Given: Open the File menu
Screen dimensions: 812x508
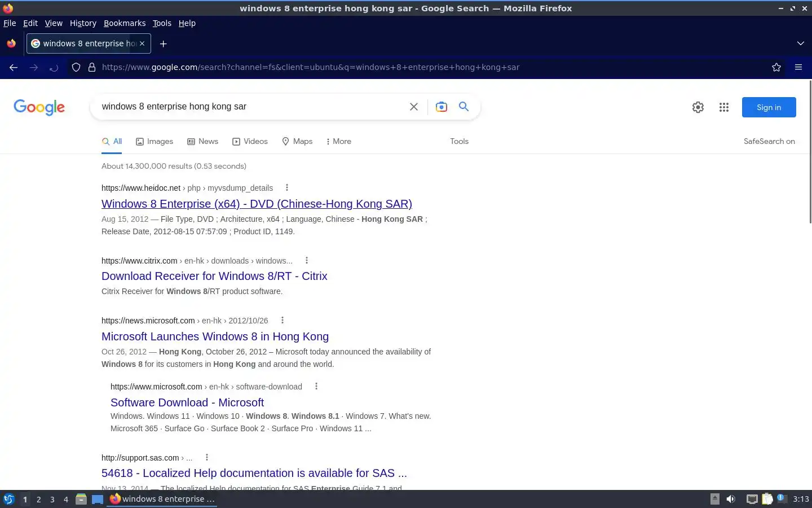Looking at the screenshot, I should [10, 23].
